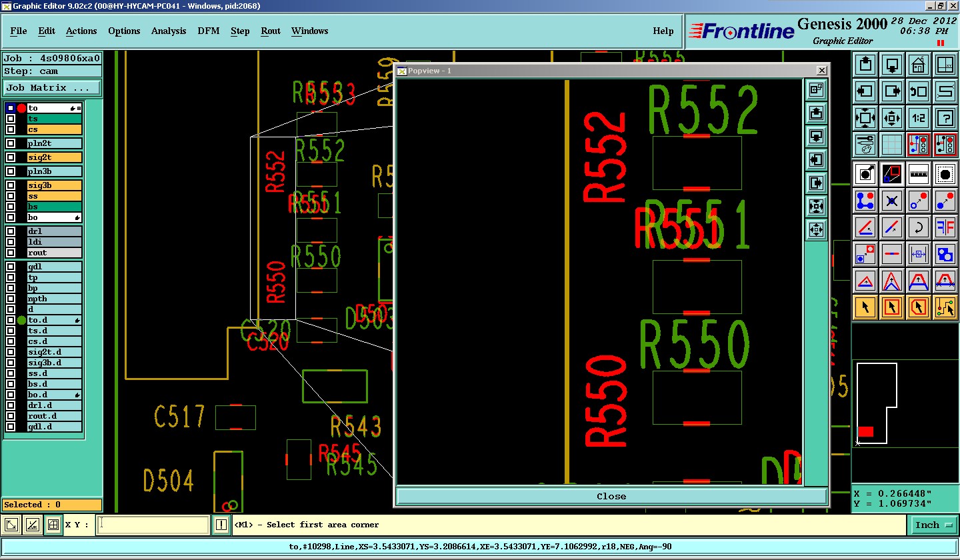The height and width of the screenshot is (560, 960).
Task: Click the Home view icon
Action: tap(919, 65)
